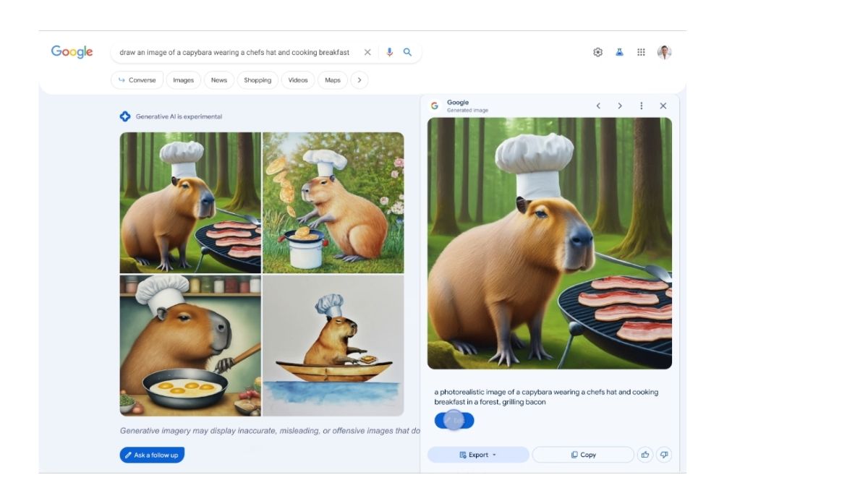Viewport: 868px width, 488px height.
Task: Open the three-dot more options menu
Action: point(641,106)
